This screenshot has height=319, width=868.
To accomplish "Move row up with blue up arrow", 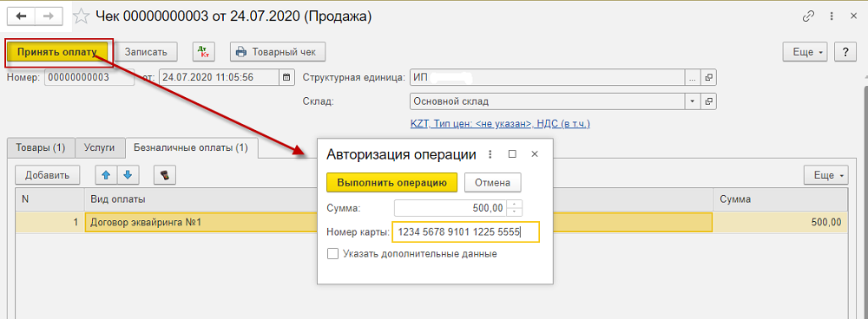I will pos(106,175).
